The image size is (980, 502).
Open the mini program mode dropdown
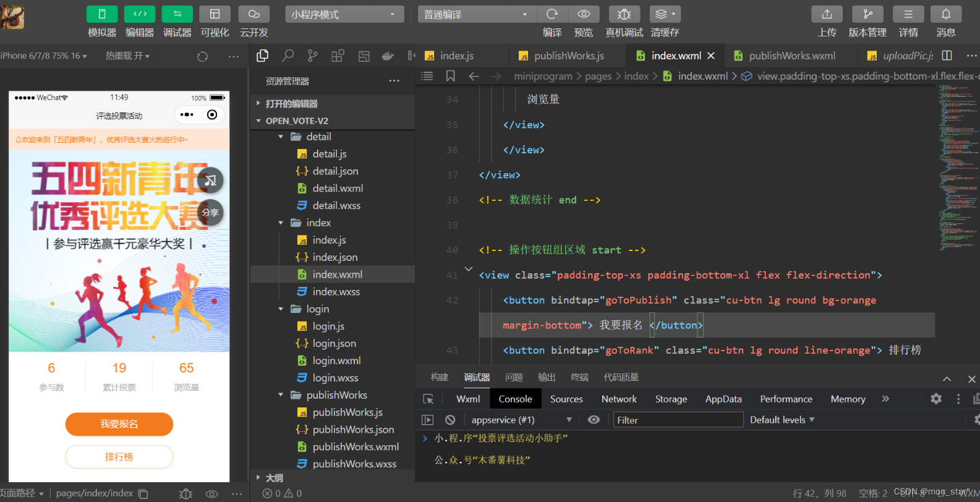point(344,14)
